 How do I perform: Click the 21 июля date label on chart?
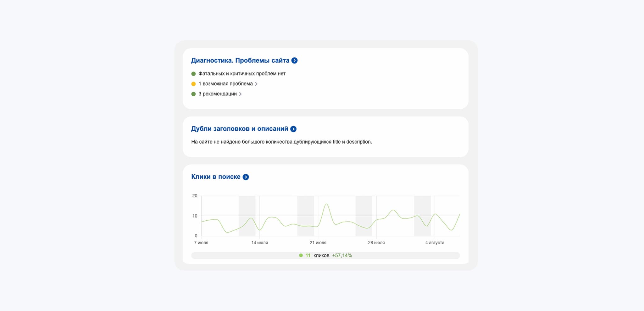[x=318, y=243]
